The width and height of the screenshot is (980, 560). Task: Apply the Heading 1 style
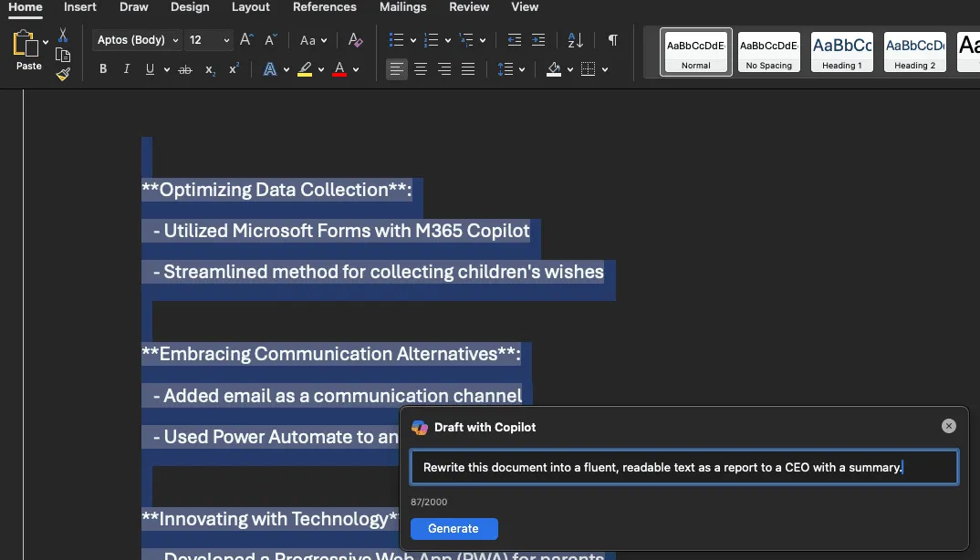coord(841,52)
